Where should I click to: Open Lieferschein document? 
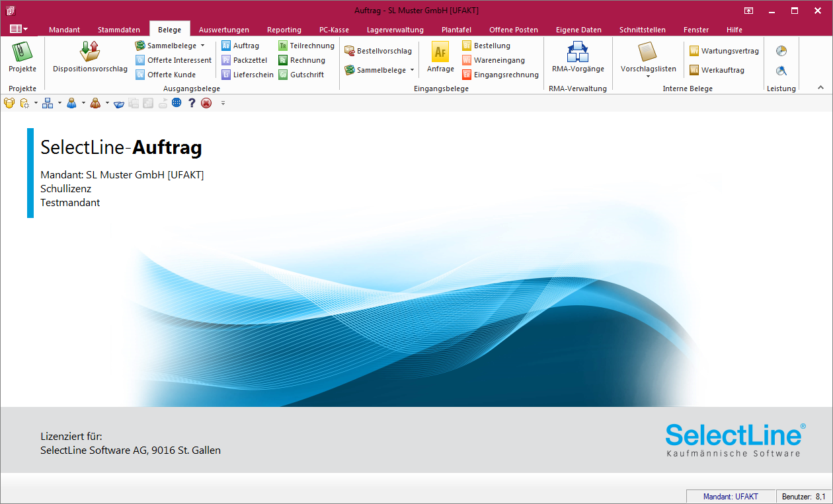coord(247,75)
